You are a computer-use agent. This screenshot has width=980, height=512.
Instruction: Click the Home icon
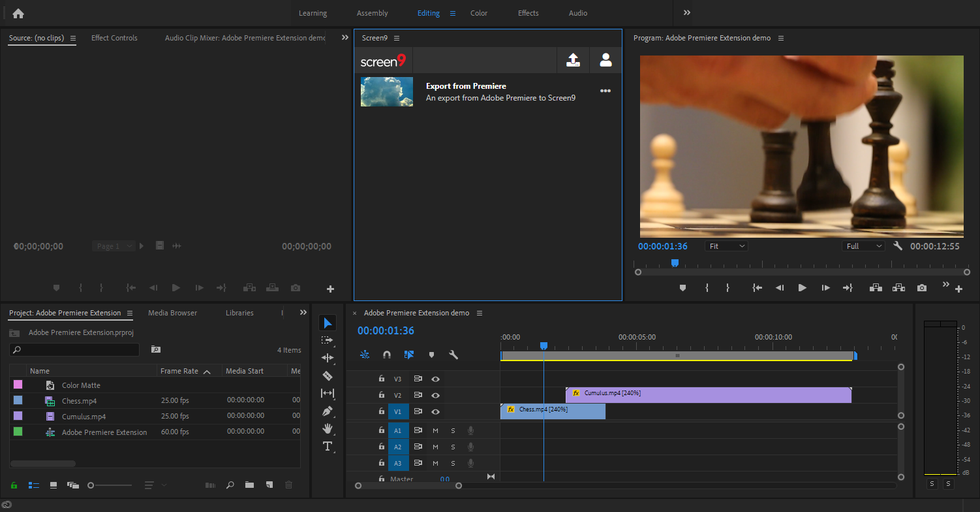pos(18,13)
